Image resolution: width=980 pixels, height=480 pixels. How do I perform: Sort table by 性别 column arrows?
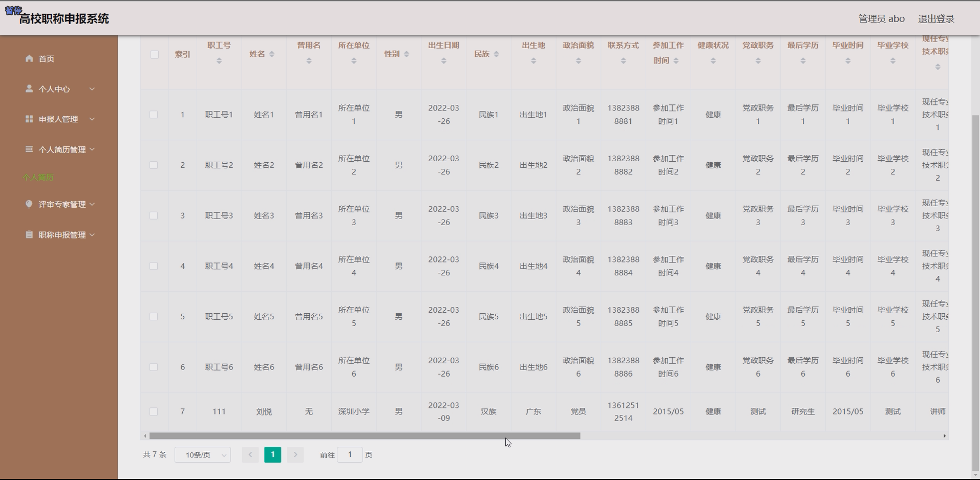tap(407, 54)
